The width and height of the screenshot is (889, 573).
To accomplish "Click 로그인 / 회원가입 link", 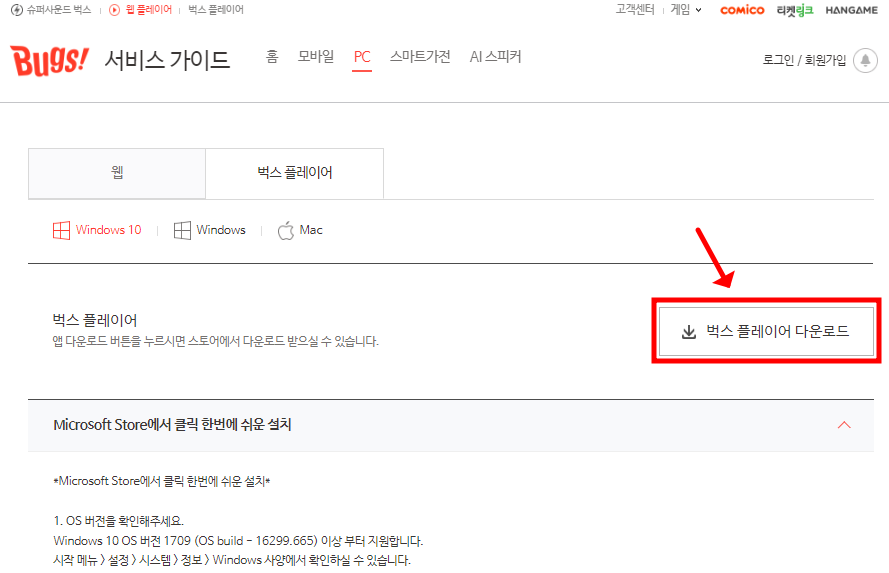I will pyautogui.click(x=804, y=60).
